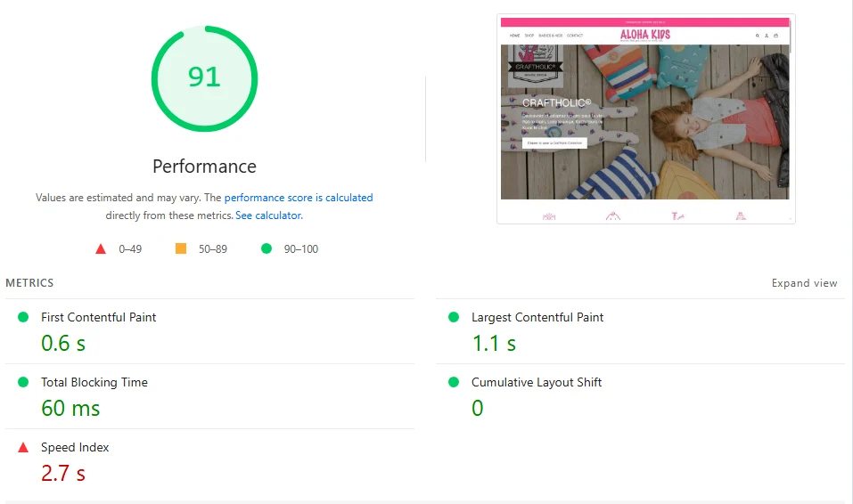This screenshot has height=504, width=853.
Task: Select the 'Largest Contentful Paint' metric label
Action: click(x=537, y=317)
